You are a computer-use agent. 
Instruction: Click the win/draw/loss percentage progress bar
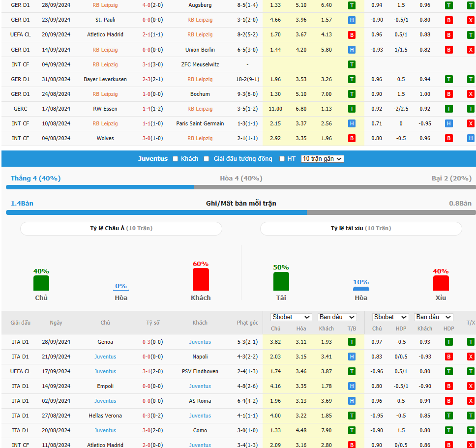(x=241, y=187)
